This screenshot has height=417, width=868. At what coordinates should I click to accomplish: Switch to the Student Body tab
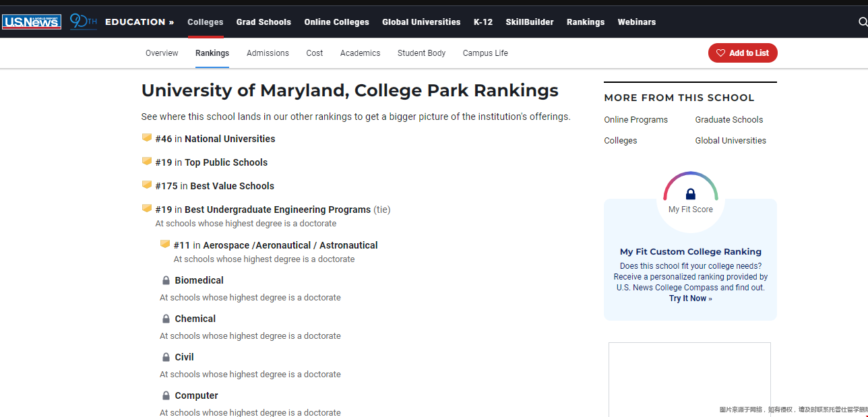[421, 53]
